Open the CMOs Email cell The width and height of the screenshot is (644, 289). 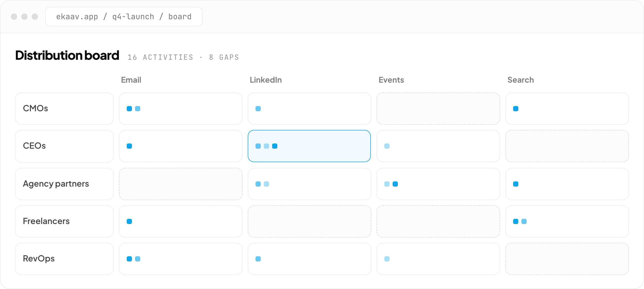pyautogui.click(x=181, y=109)
